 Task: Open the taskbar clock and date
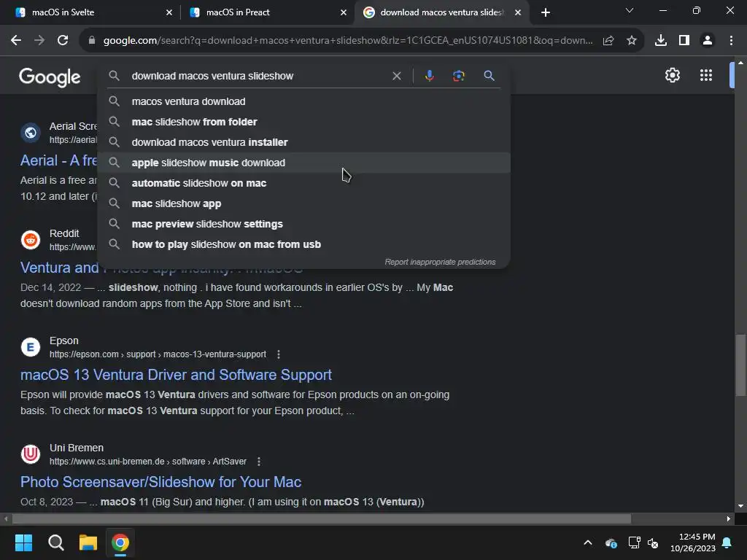(x=693, y=542)
